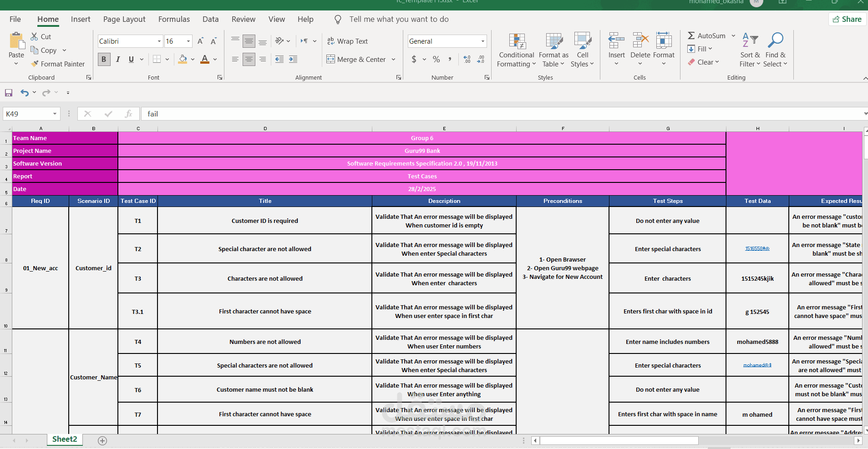Switch to the Page Layout tab

pos(124,19)
